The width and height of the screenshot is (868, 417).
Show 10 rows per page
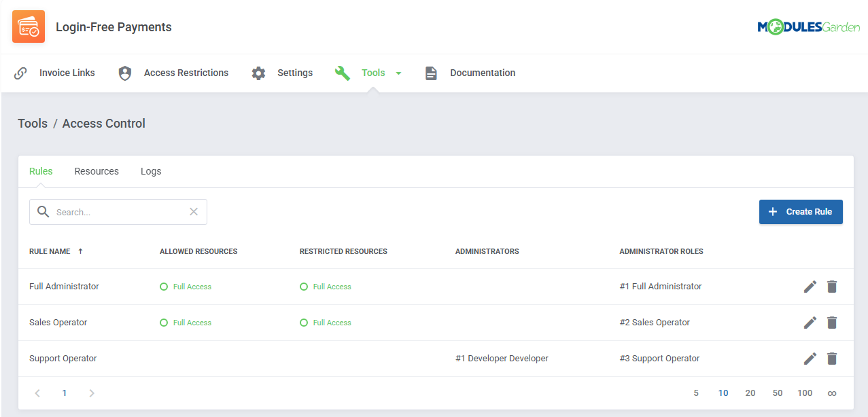click(723, 393)
